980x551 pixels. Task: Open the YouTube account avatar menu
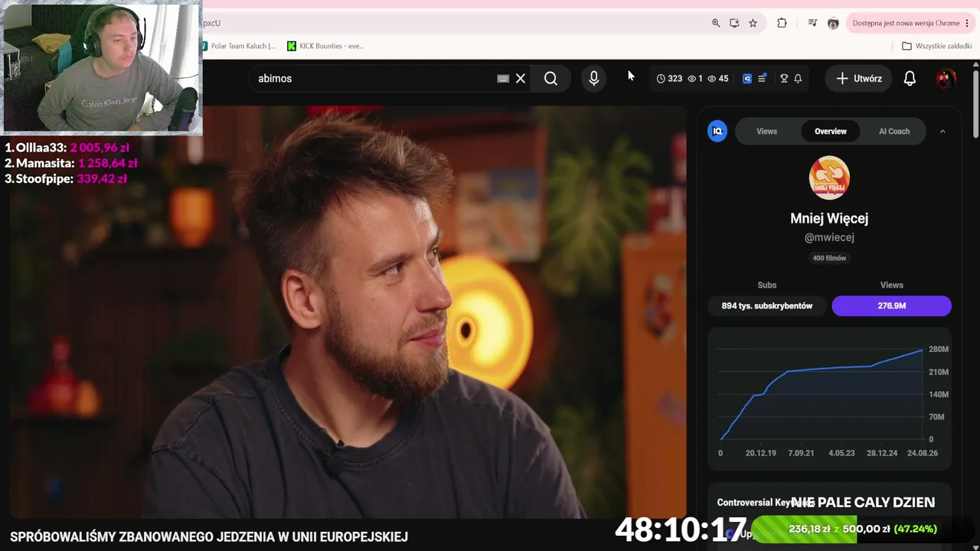[946, 78]
